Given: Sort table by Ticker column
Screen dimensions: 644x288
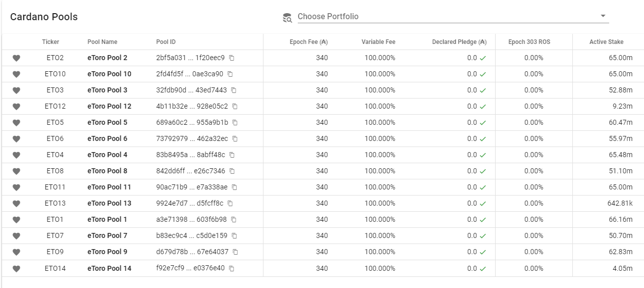Looking at the screenshot, I should click(50, 42).
